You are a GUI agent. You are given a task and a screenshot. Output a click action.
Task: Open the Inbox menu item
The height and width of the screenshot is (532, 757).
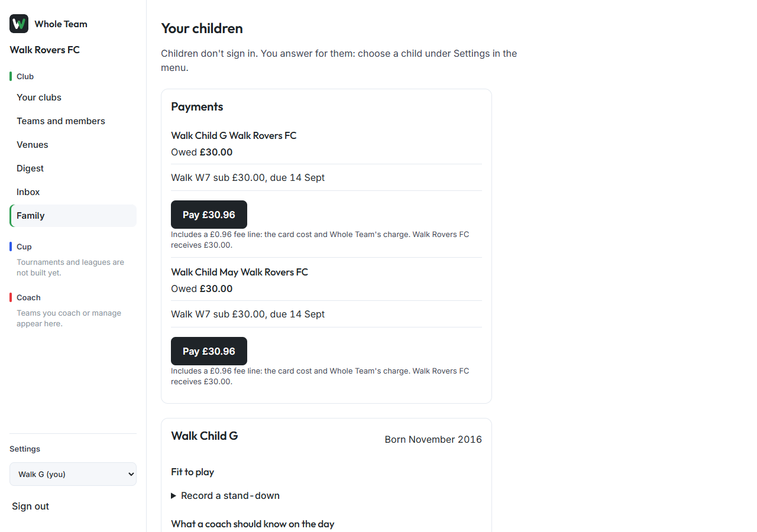(x=28, y=192)
